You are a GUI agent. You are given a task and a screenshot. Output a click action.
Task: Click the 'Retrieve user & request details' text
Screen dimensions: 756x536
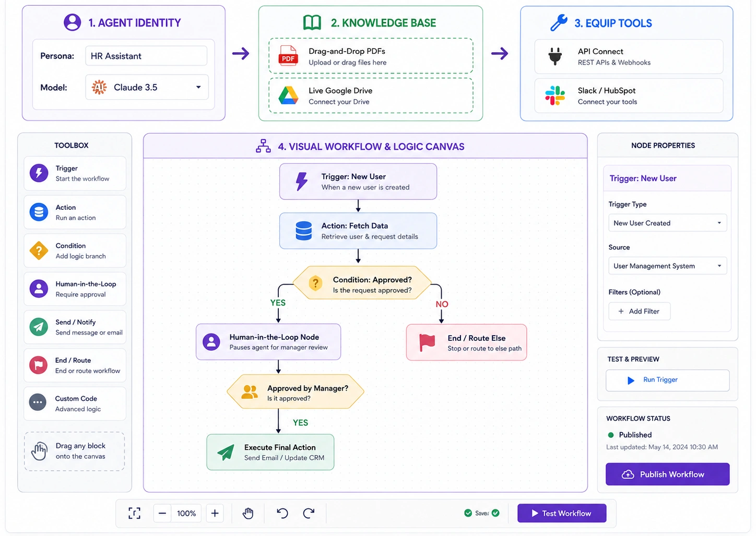pyautogui.click(x=370, y=236)
